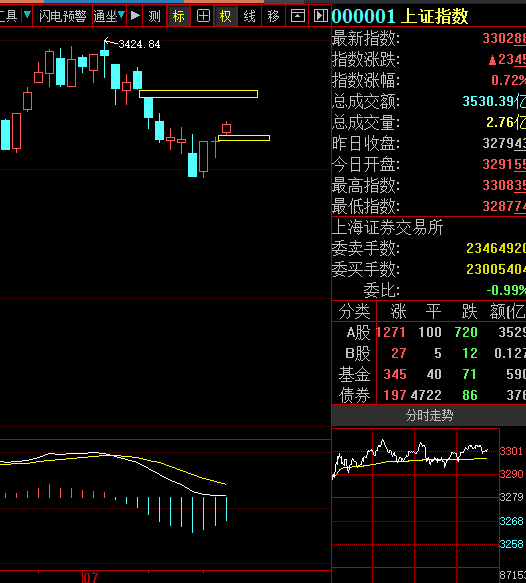Click the A股 falling count 720
The width and height of the screenshot is (526, 583).
pyautogui.click(x=466, y=332)
